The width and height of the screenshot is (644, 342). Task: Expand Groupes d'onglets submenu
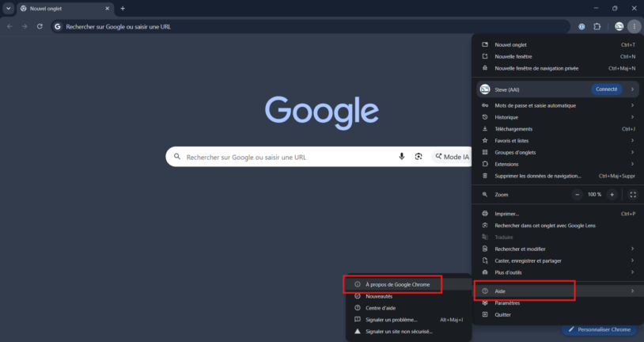click(x=557, y=152)
